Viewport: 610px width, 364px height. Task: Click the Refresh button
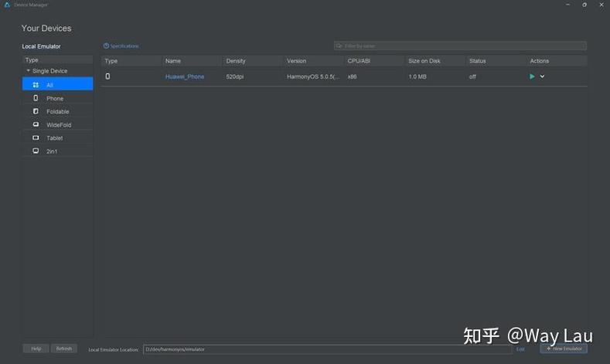[x=64, y=349]
